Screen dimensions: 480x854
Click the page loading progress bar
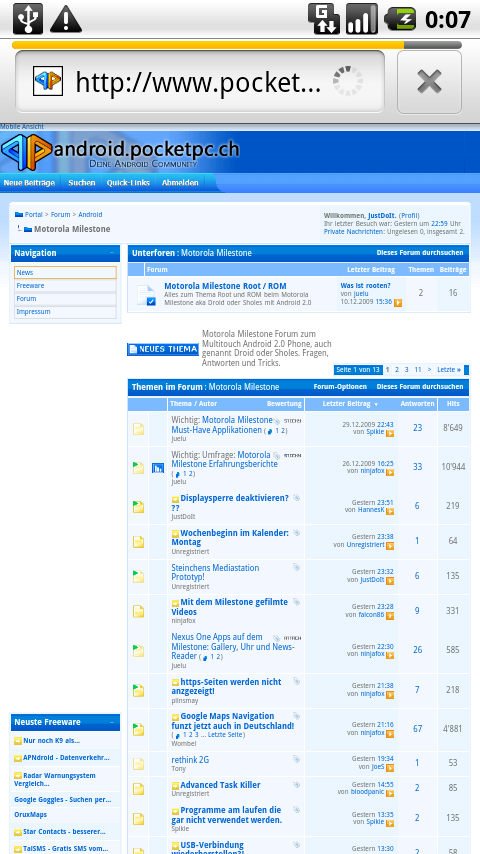tap(236, 45)
